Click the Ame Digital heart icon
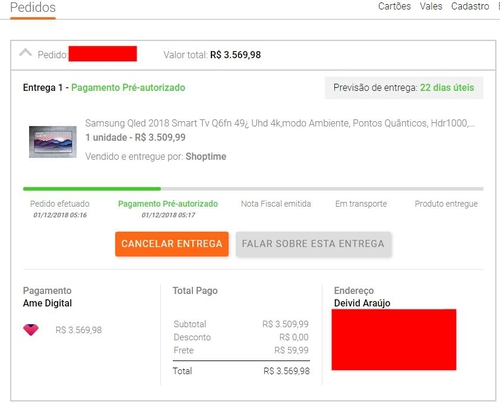 coord(31,330)
